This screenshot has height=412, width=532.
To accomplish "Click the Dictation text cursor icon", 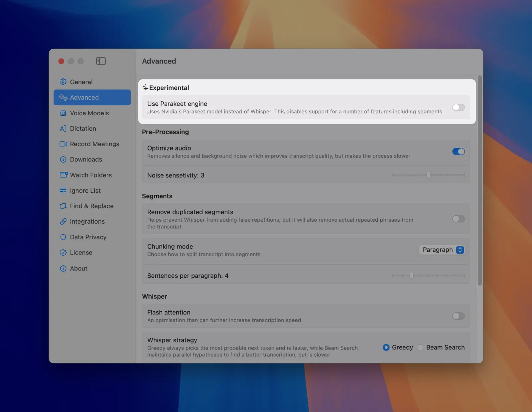I will [63, 129].
